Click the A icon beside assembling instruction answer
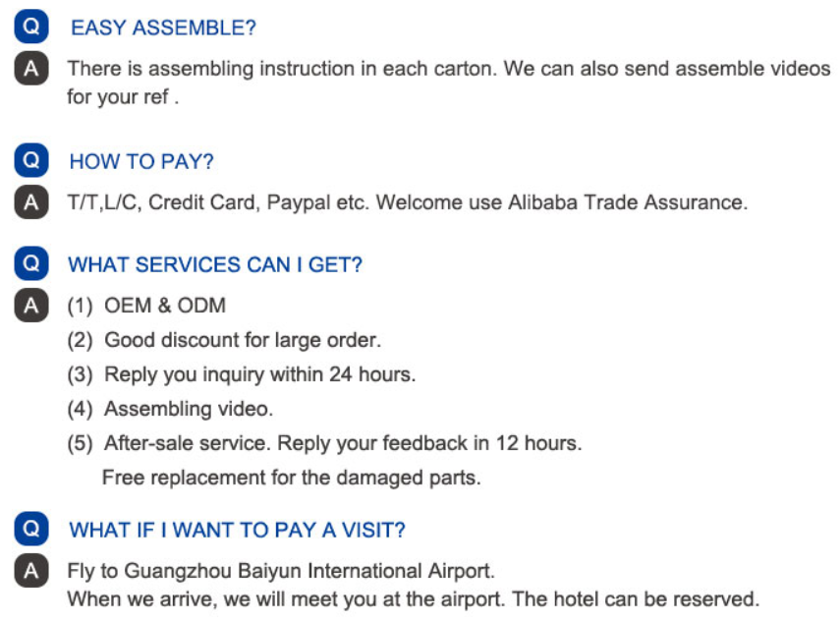This screenshot has width=840, height=622. click(x=31, y=68)
